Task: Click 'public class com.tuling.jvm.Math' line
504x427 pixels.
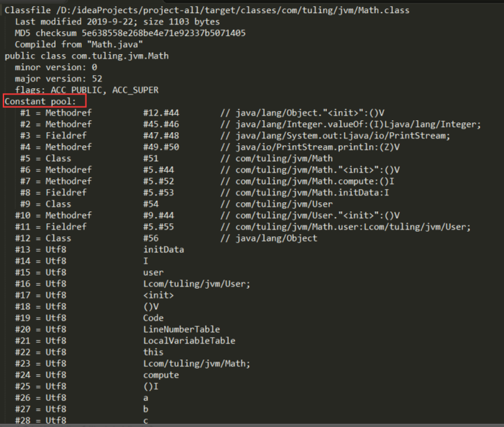Action: click(x=86, y=56)
